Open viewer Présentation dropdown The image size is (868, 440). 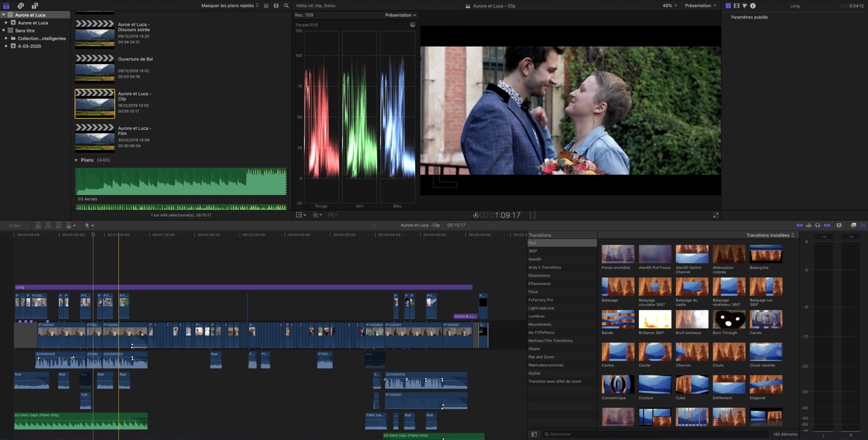700,6
